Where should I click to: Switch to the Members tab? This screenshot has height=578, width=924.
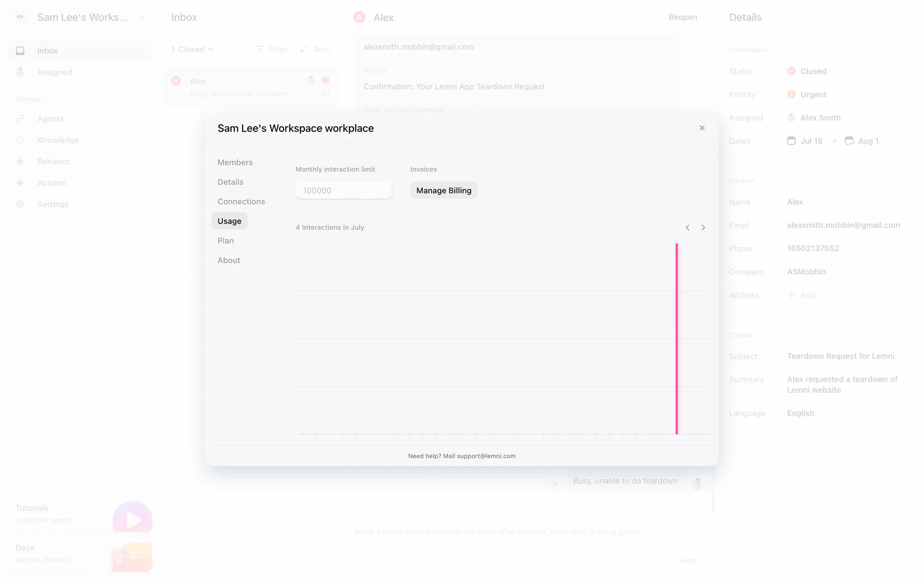[235, 162]
